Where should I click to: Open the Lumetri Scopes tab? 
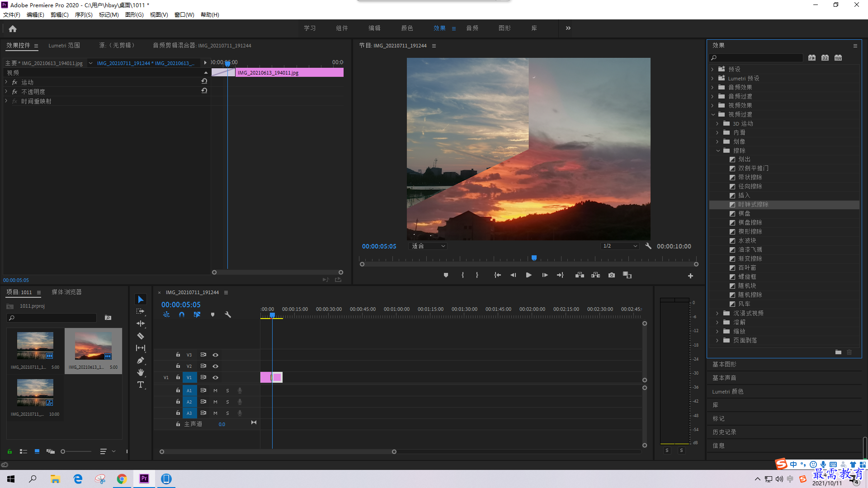coord(64,45)
